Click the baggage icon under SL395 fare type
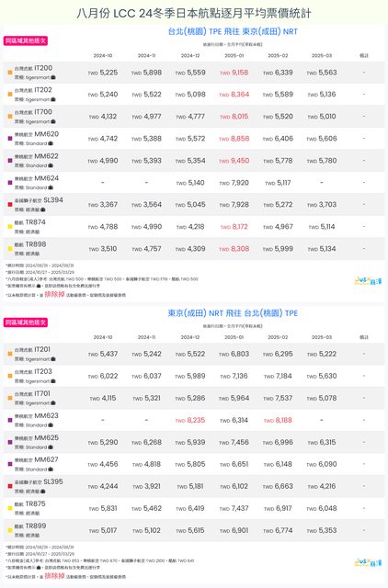Image resolution: width=388 pixels, height=588 pixels. click(x=43, y=492)
